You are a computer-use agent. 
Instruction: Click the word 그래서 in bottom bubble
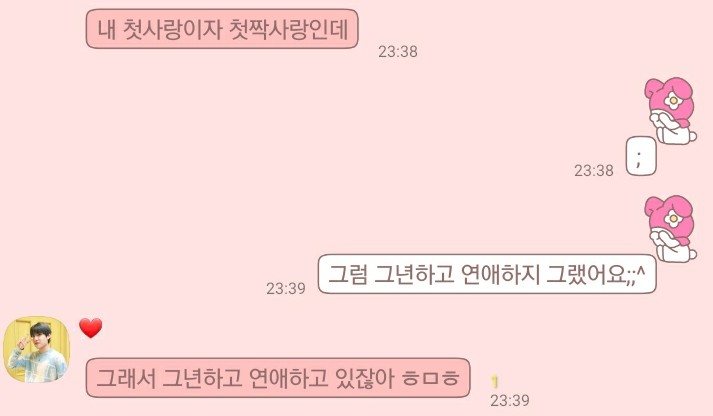click(125, 378)
